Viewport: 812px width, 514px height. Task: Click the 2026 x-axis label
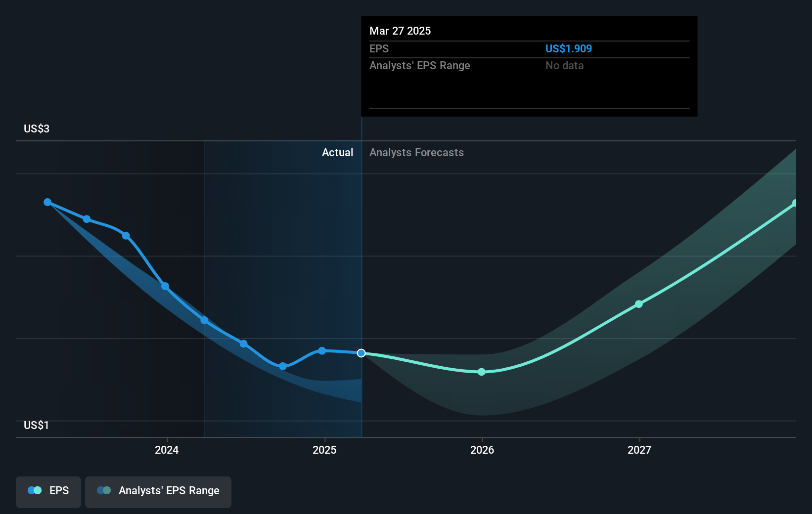click(482, 450)
